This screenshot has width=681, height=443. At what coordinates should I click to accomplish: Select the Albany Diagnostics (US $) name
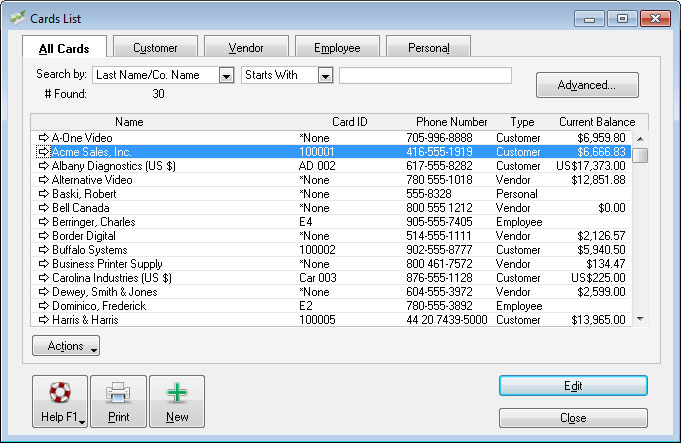tap(114, 166)
